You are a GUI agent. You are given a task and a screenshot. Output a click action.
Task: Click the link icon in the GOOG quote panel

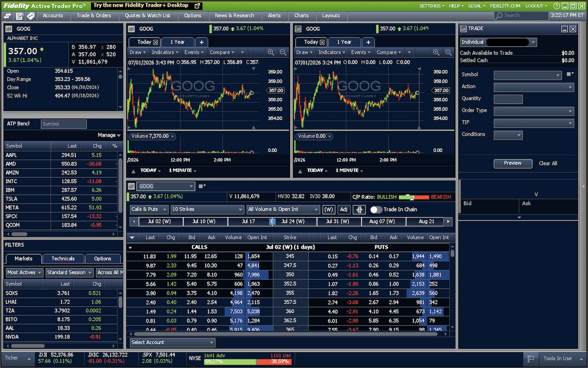point(9,29)
